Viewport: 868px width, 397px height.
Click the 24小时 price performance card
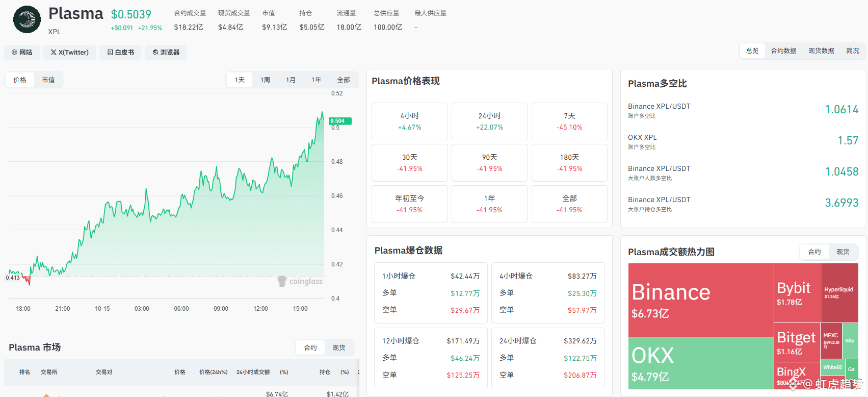(489, 121)
